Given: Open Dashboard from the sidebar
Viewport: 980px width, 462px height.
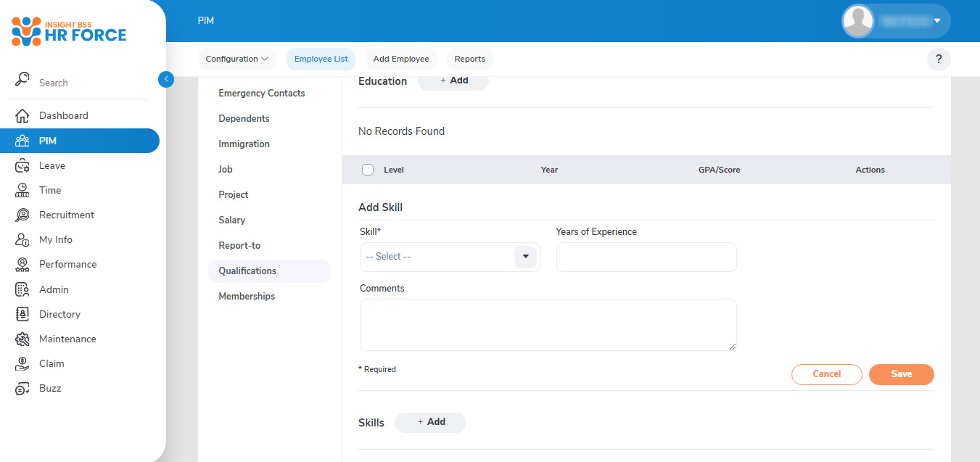Looking at the screenshot, I should [64, 115].
